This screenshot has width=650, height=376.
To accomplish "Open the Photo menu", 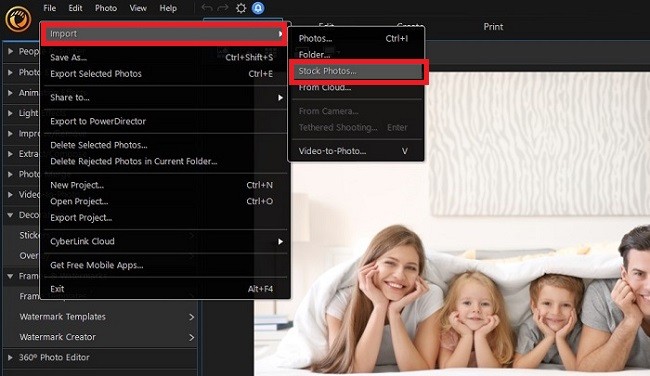I will click(106, 8).
